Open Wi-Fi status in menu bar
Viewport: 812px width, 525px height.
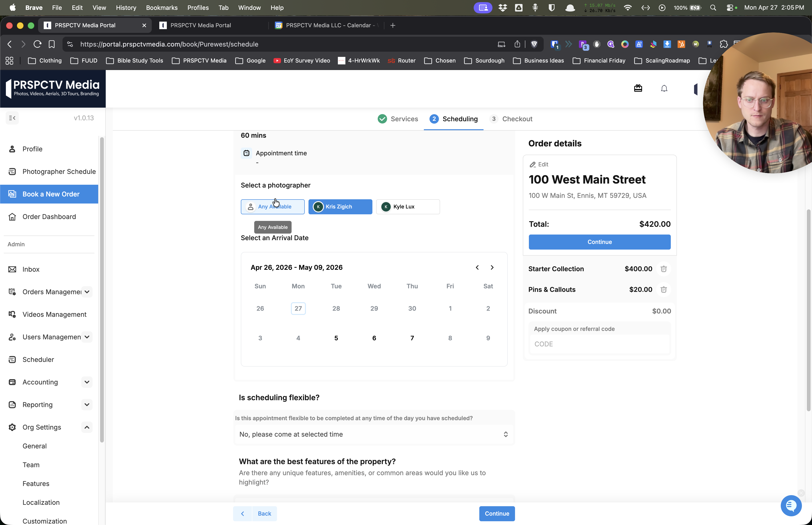(627, 8)
